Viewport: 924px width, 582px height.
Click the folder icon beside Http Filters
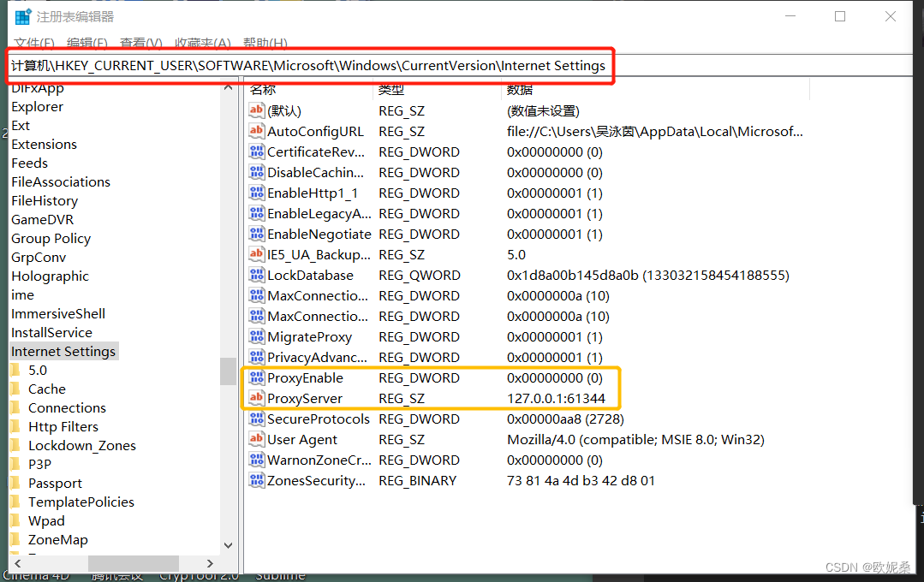click(15, 426)
